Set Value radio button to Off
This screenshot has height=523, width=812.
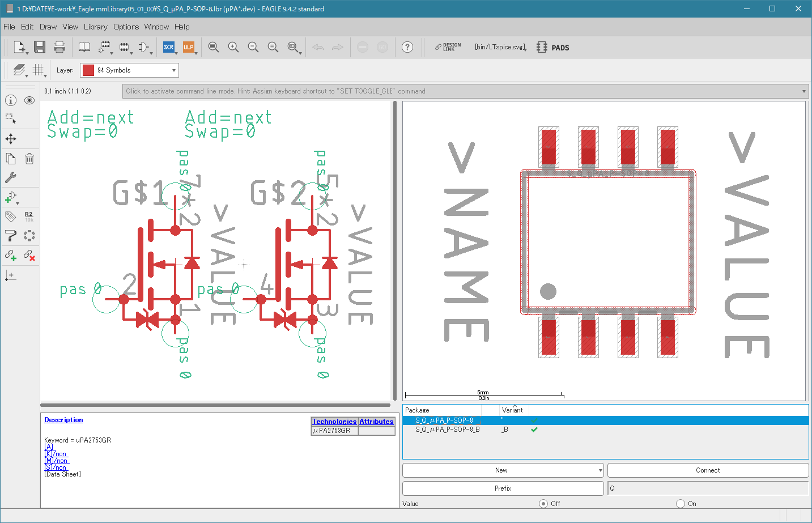543,503
